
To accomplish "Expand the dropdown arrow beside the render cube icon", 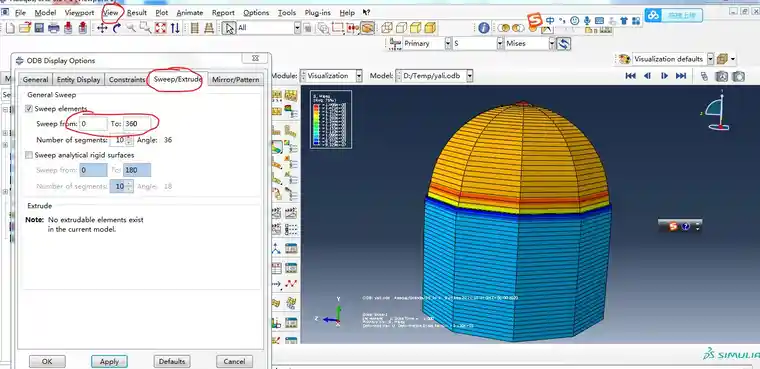I will pyautogui.click(x=733, y=59).
